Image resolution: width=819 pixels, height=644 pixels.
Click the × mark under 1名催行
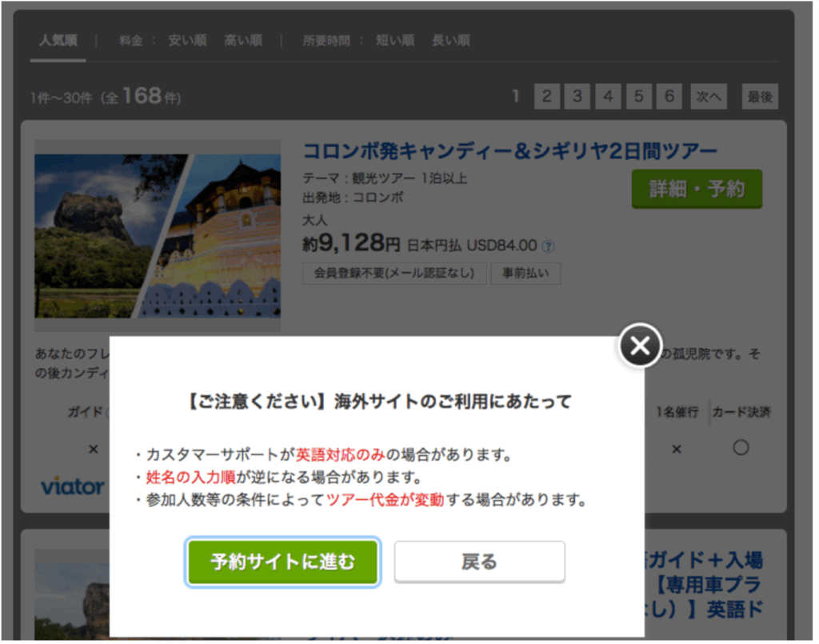(x=677, y=449)
